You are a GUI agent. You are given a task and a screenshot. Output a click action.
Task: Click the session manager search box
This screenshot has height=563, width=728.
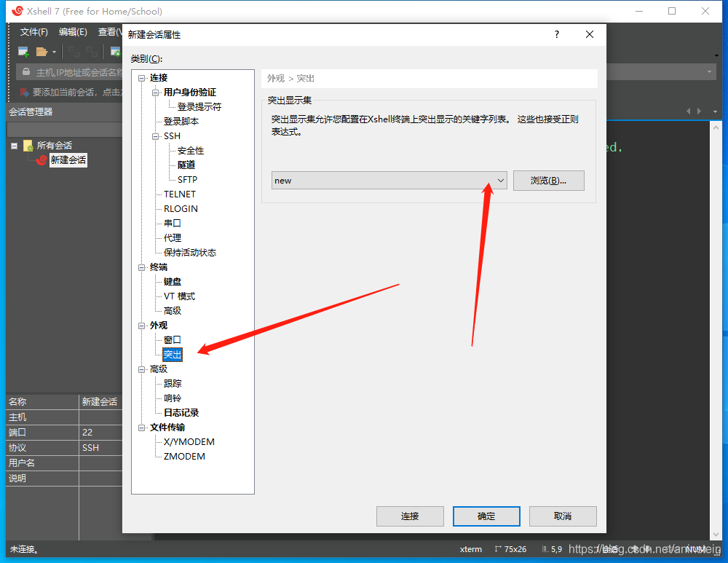(65, 130)
